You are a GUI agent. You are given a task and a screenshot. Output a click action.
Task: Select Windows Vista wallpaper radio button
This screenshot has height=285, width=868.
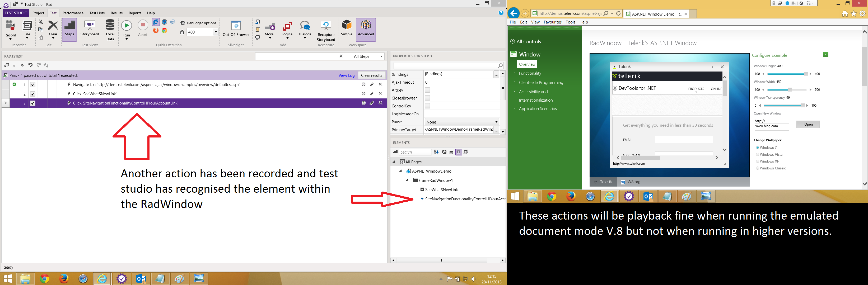[x=758, y=154]
